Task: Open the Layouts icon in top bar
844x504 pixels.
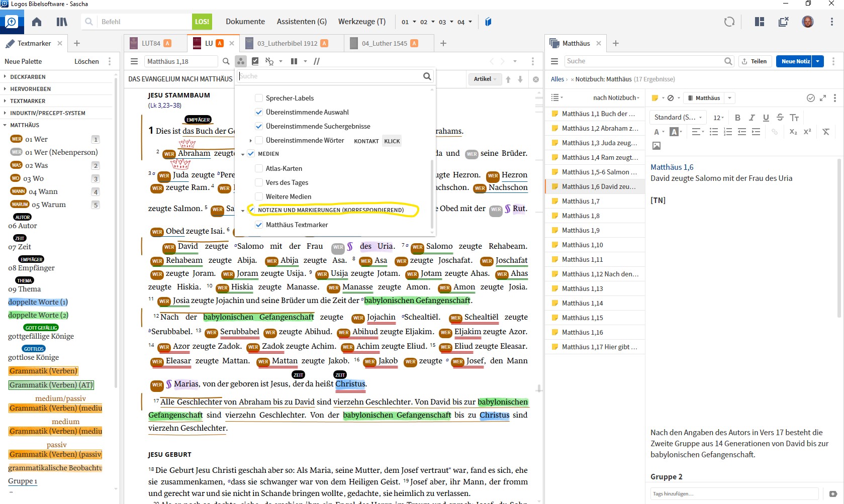Action: point(760,22)
